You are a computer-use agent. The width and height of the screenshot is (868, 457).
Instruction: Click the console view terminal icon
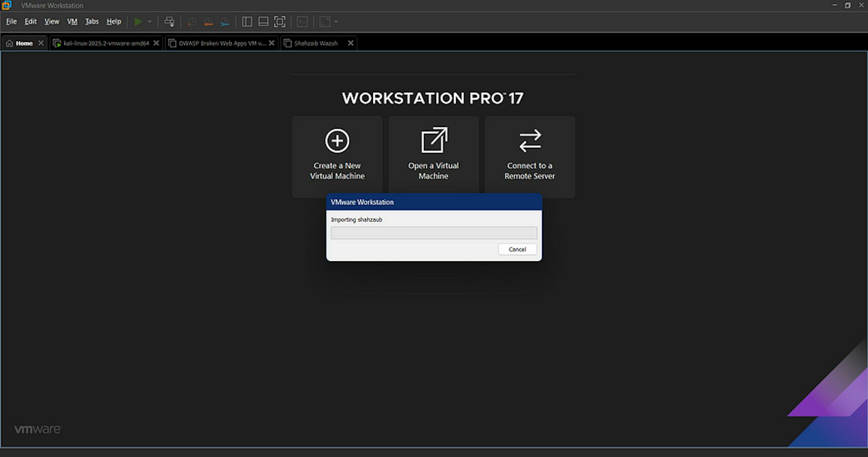click(x=302, y=22)
